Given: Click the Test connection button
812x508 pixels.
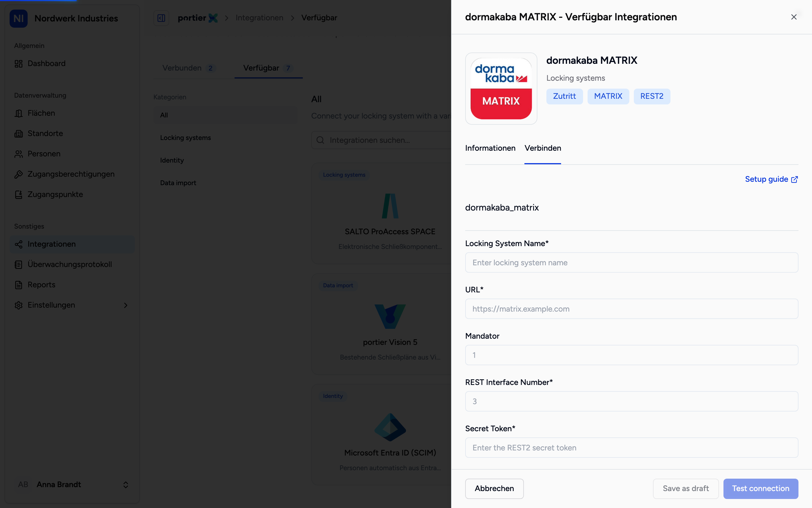Looking at the screenshot, I should pos(761,489).
